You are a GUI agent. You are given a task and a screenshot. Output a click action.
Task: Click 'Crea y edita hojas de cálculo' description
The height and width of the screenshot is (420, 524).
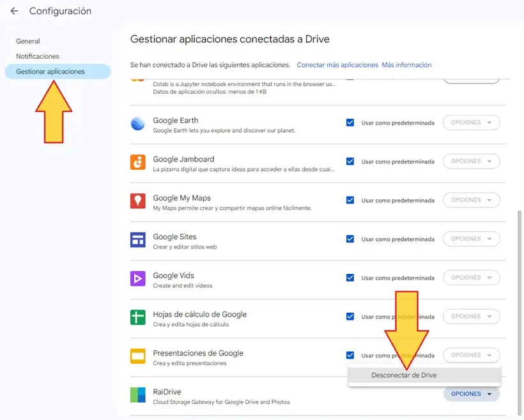[x=191, y=324]
